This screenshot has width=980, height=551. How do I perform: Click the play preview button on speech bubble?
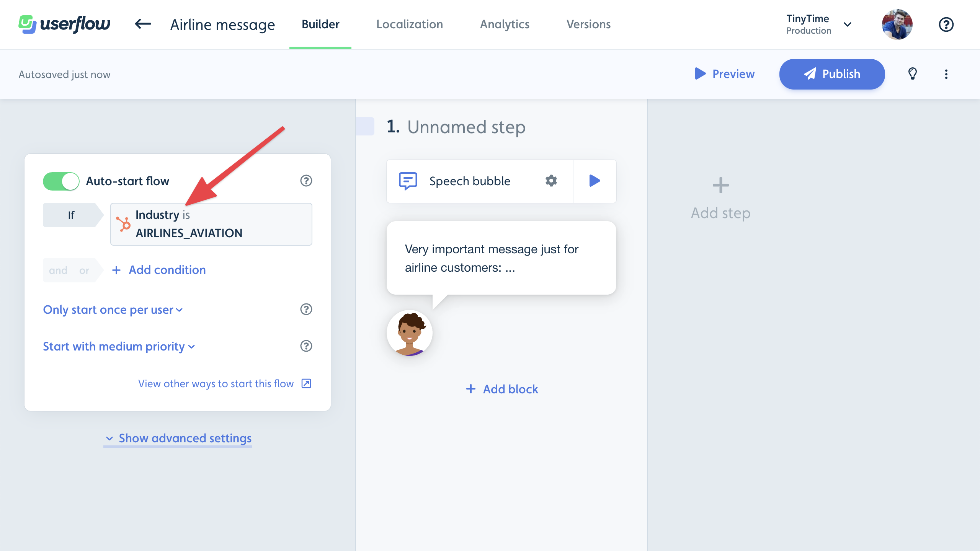click(x=595, y=181)
